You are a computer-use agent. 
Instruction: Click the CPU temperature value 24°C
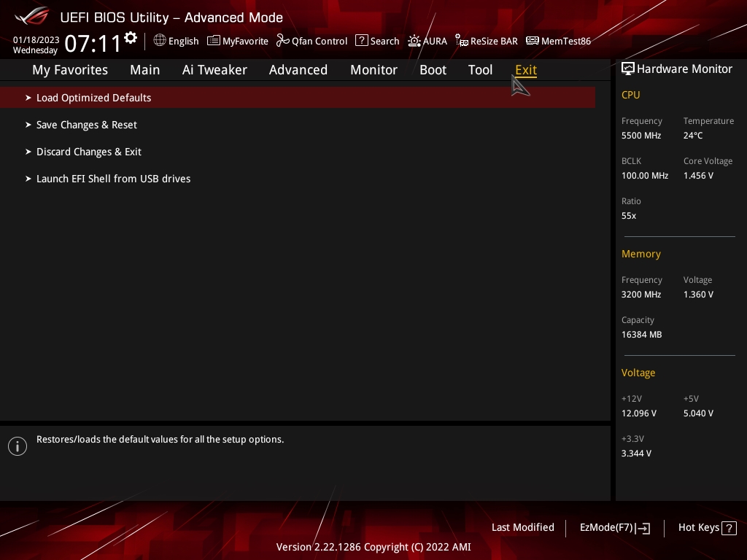point(693,136)
